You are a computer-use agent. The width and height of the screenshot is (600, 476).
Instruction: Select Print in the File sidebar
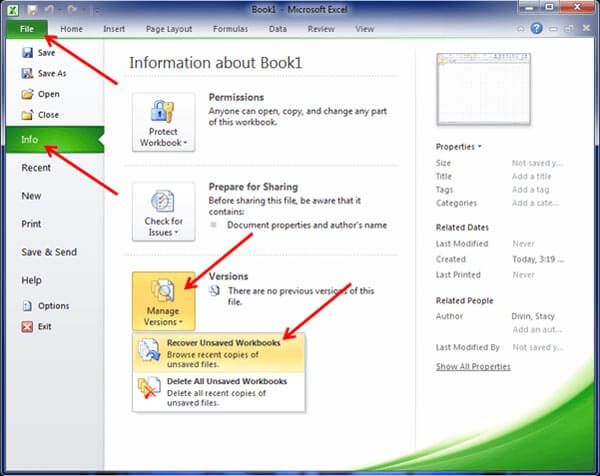(x=31, y=224)
